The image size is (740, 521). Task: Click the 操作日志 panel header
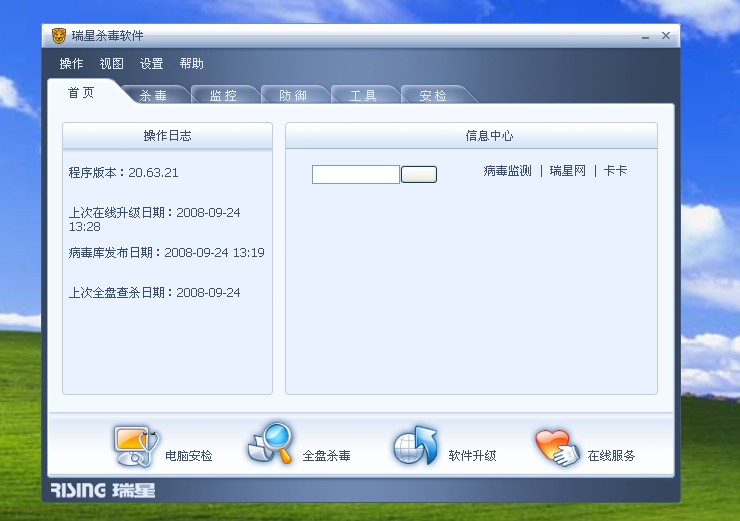pyautogui.click(x=168, y=136)
